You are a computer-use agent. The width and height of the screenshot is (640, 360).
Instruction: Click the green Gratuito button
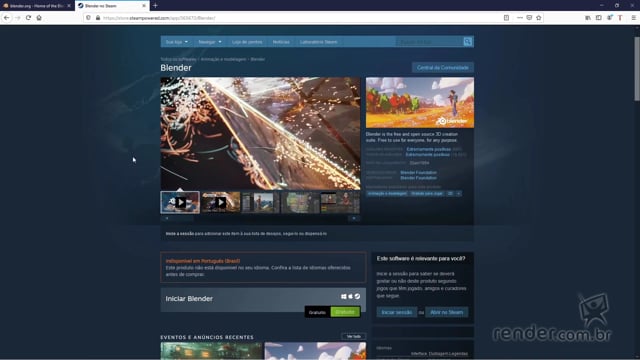coord(345,312)
